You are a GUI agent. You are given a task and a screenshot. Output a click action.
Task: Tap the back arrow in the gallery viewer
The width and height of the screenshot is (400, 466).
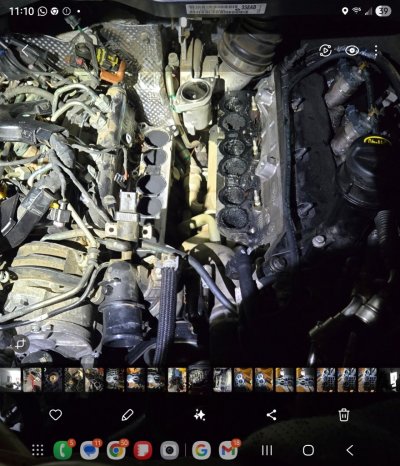(x=25, y=50)
